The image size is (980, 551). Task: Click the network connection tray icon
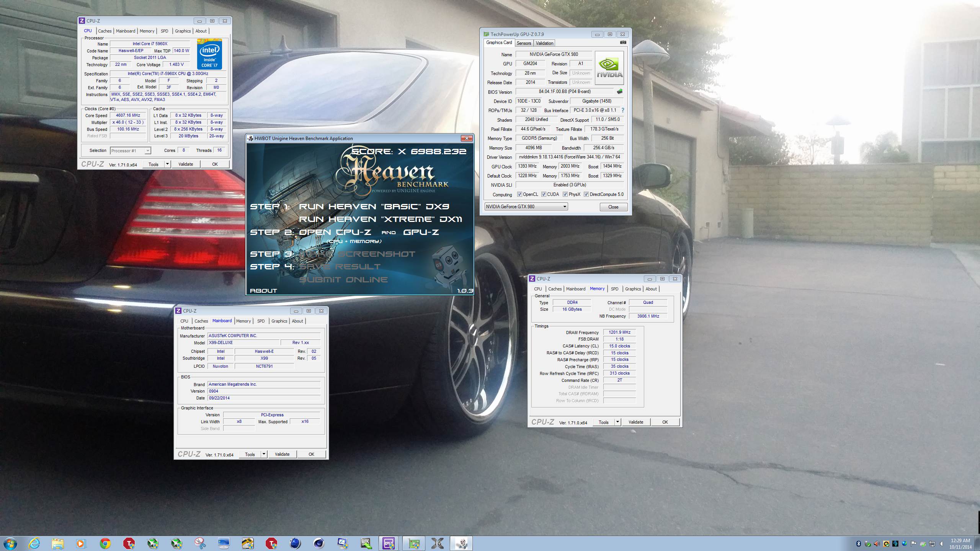tap(932, 544)
